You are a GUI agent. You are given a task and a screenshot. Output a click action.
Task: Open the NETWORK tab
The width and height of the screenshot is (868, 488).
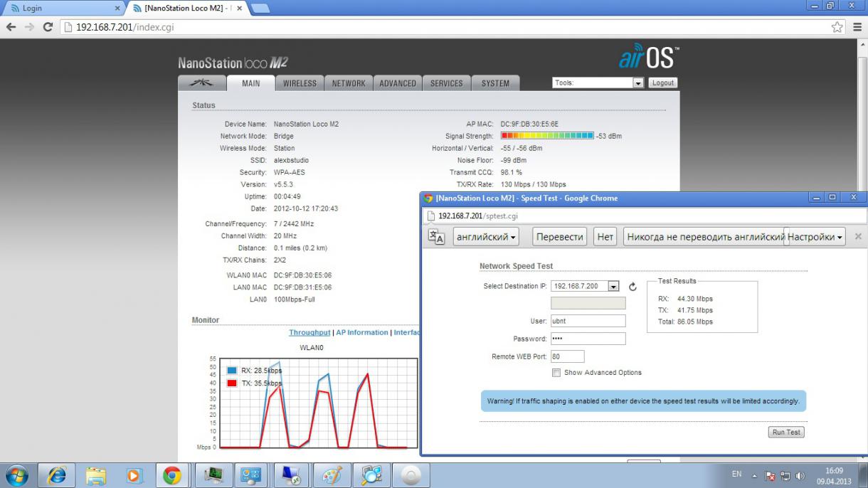point(349,83)
